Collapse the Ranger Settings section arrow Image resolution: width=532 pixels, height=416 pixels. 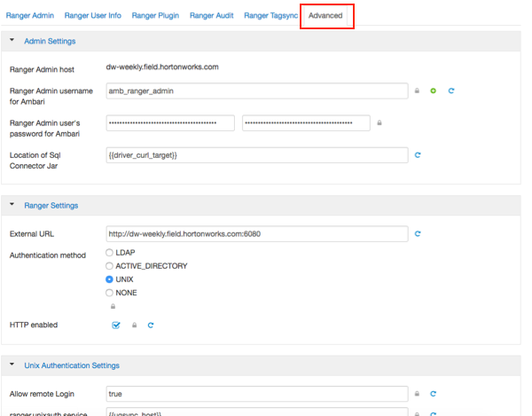(12, 204)
